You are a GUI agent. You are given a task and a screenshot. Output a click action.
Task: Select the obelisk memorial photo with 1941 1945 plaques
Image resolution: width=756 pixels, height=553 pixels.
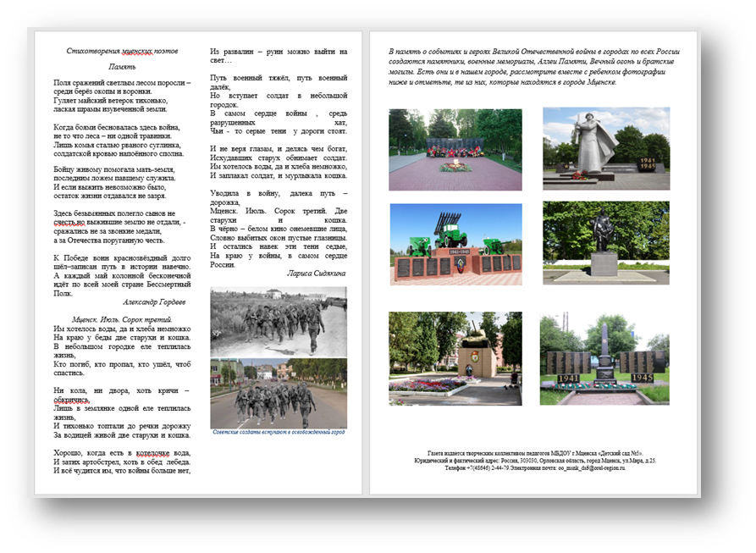(604, 358)
